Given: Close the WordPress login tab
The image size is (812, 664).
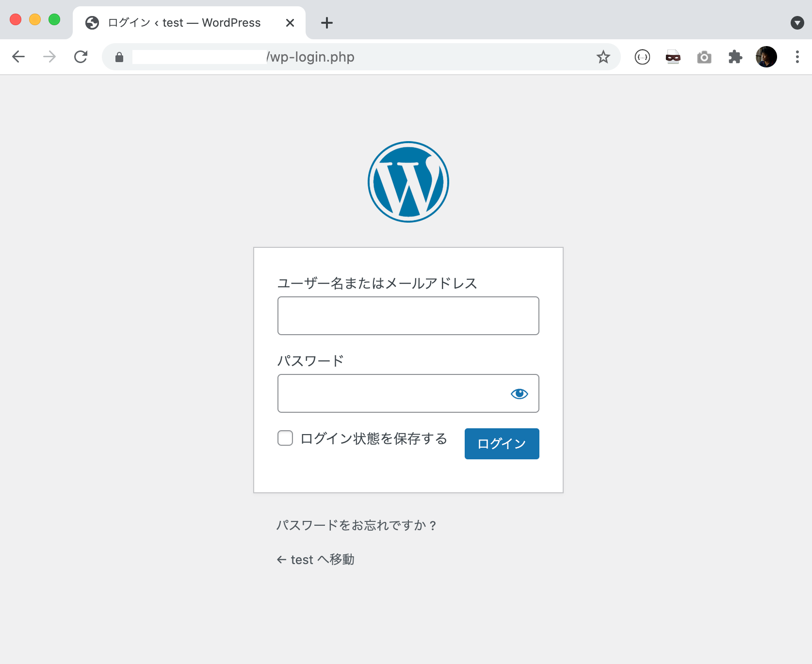Looking at the screenshot, I should click(x=290, y=23).
